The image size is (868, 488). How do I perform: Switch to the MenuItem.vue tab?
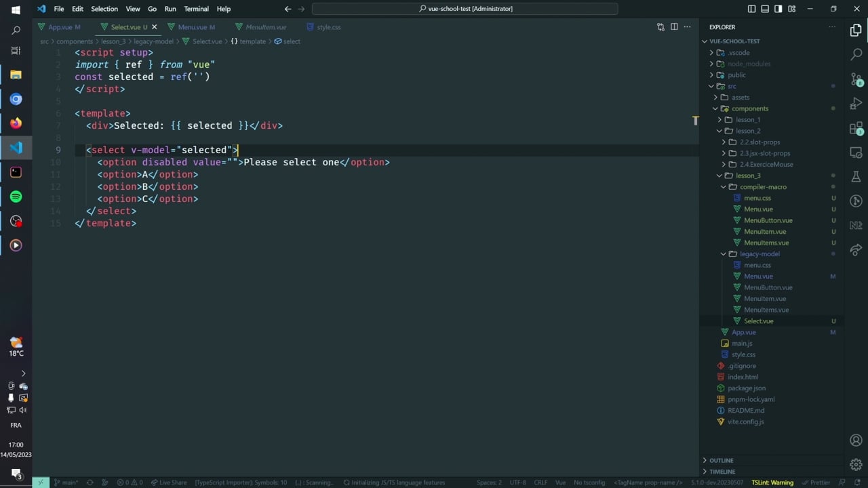click(x=266, y=27)
